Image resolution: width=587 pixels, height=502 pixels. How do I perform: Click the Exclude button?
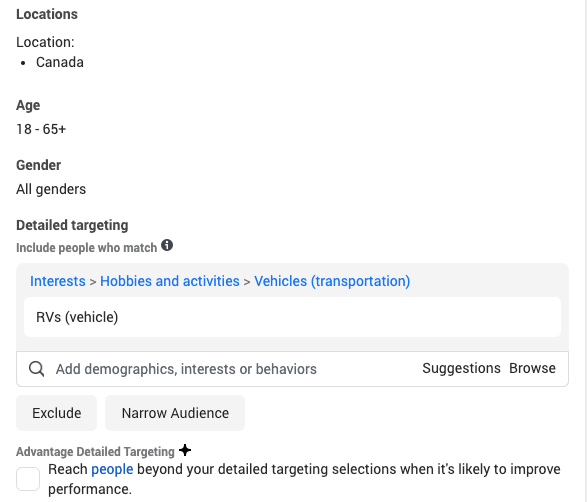coord(57,413)
